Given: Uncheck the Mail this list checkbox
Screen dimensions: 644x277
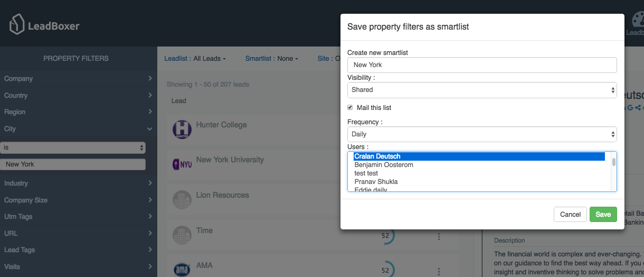Looking at the screenshot, I should pos(350,108).
